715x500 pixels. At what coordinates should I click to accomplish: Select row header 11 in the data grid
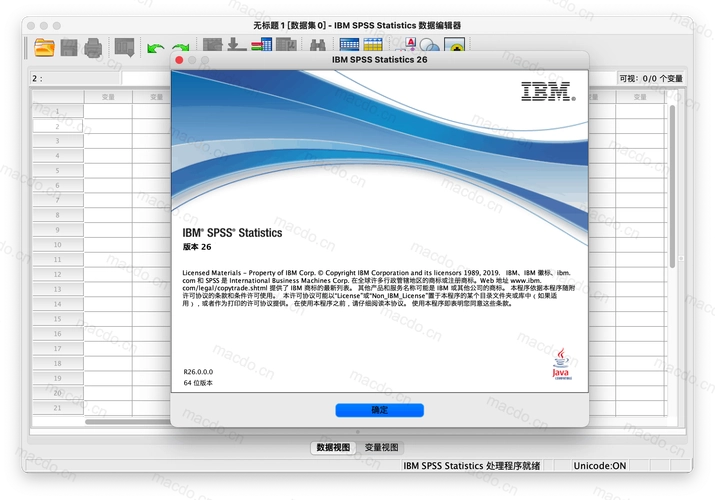point(57,260)
